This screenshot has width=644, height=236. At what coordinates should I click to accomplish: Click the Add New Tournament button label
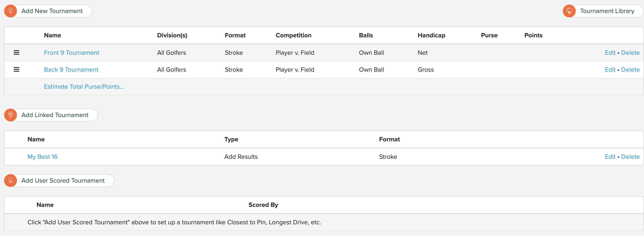52,11
